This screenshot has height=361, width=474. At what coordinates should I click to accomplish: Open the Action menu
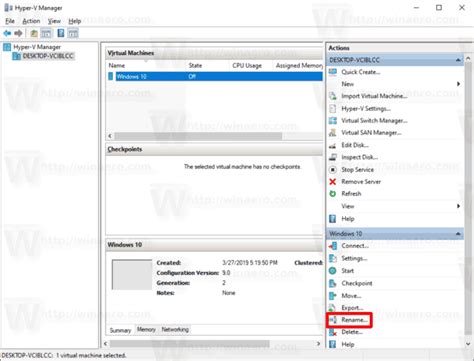(x=31, y=21)
